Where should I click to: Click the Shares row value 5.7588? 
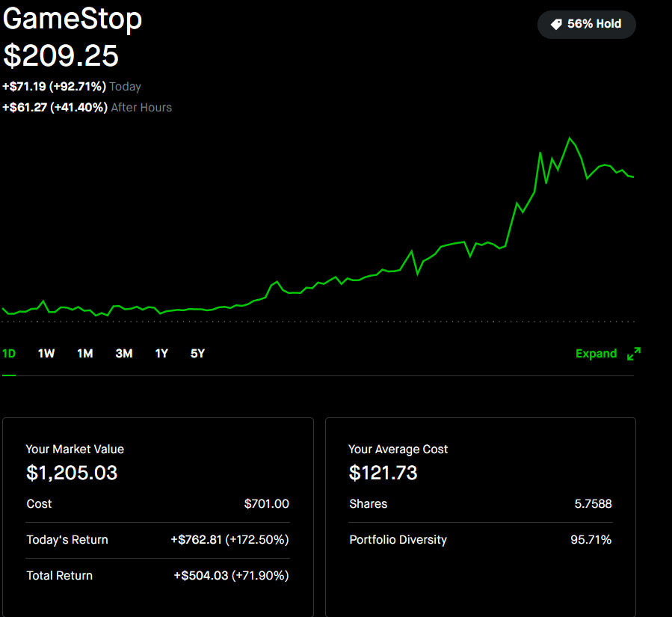594,504
